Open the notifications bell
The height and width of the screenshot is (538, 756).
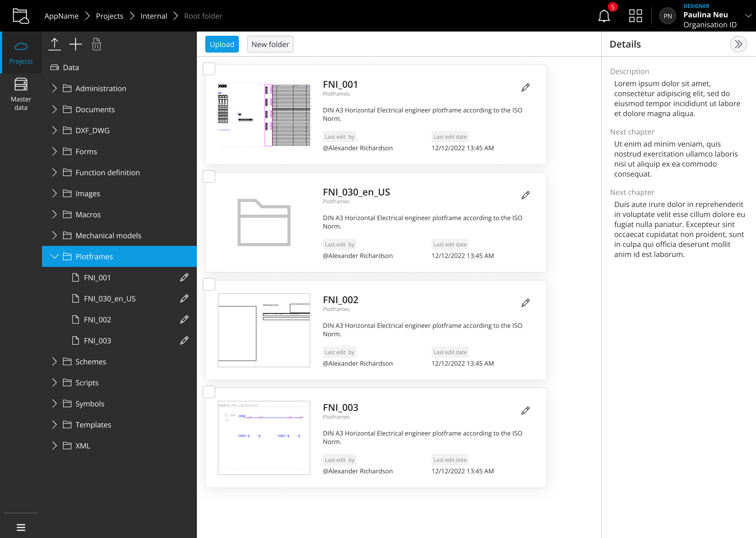point(604,15)
